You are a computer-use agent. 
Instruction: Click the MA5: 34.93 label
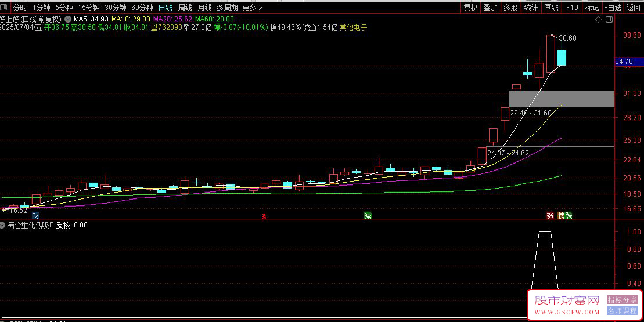click(x=91, y=19)
